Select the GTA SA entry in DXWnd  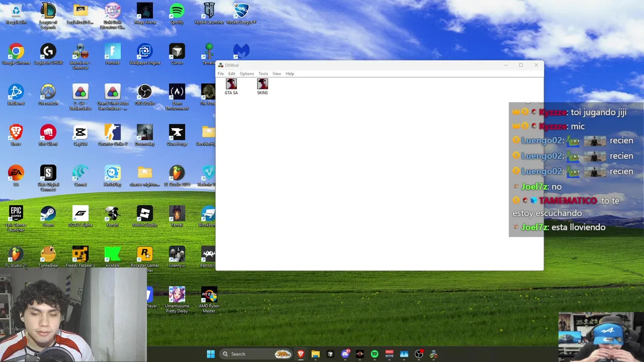(231, 86)
